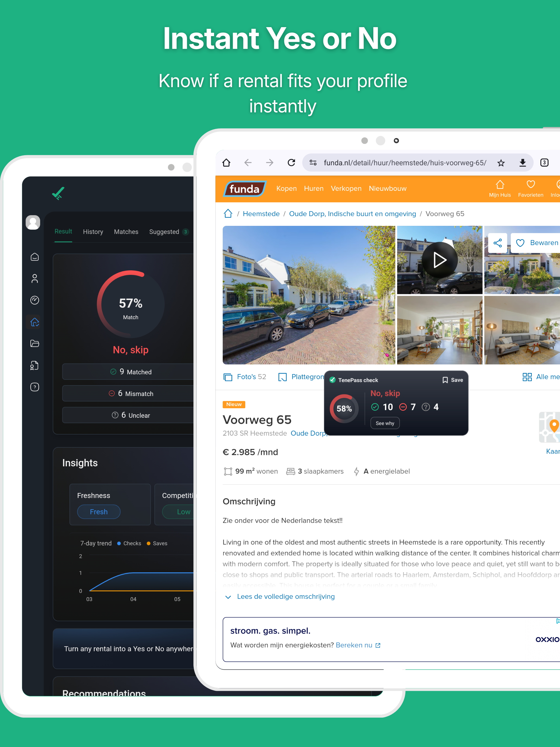Open the tab switcher showing 3 tabs
This screenshot has width=560, height=747.
click(x=544, y=163)
